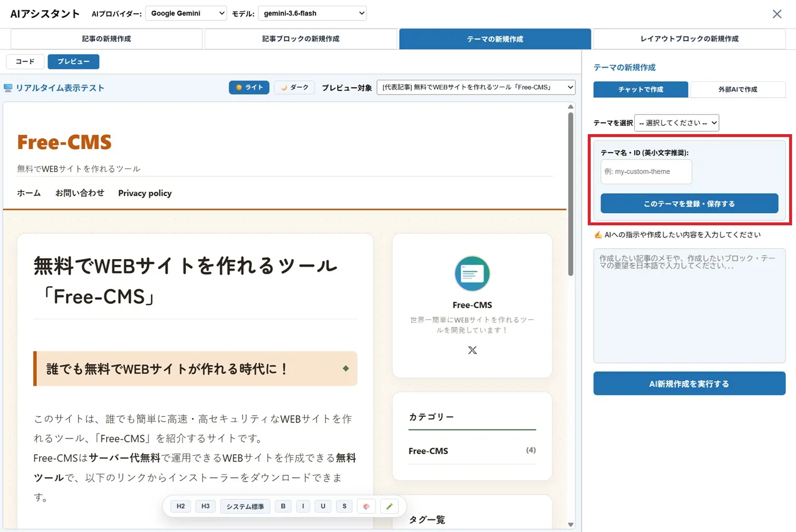Switch to the 記事の新規作成 tab
796x532 pixels.
tap(107, 39)
